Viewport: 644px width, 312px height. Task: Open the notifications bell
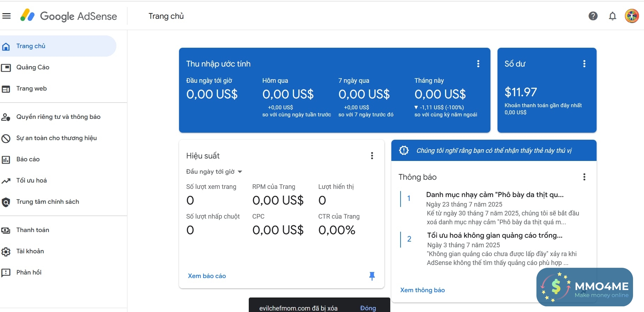tap(613, 16)
